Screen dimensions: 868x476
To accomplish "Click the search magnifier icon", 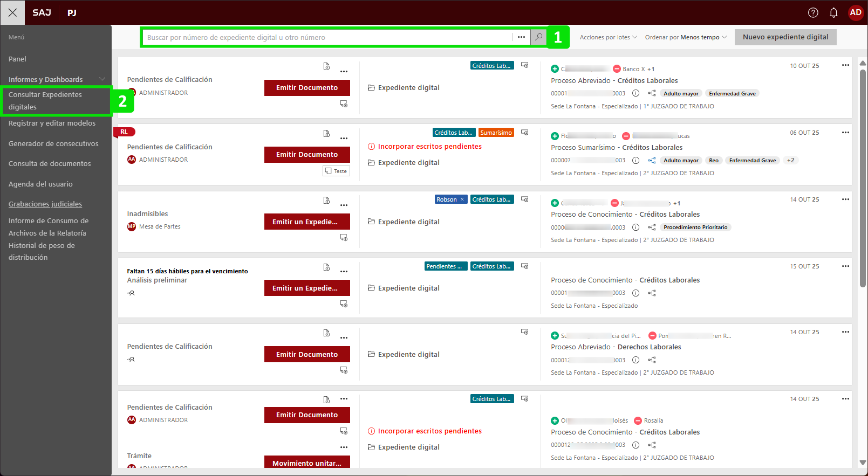I will point(538,37).
